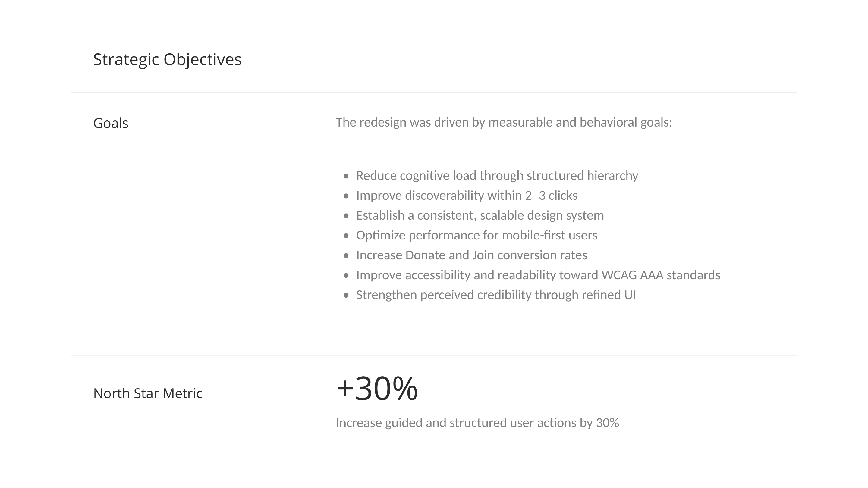Click Establish a consistent, scalable design system
This screenshot has height=488, width=868.
point(480,216)
